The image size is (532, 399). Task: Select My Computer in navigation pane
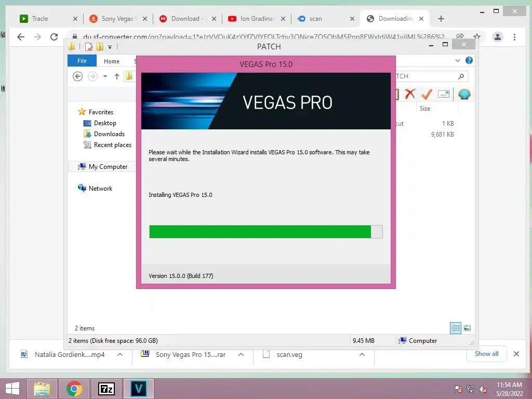[108, 167]
